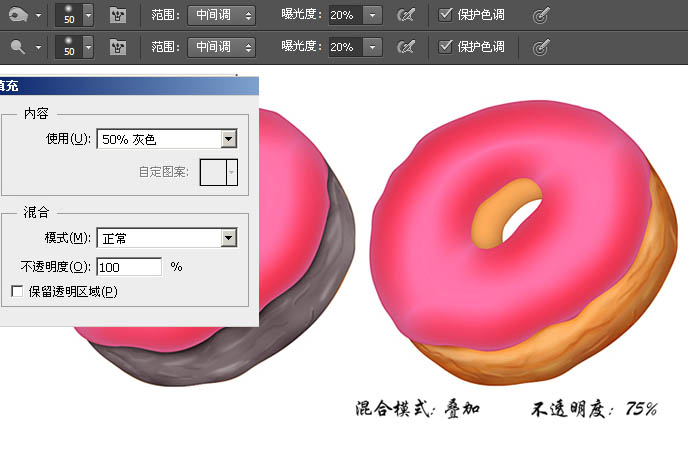Click tablet pressure icon in Burn bar
This screenshot has height=452, width=688.
point(541,16)
